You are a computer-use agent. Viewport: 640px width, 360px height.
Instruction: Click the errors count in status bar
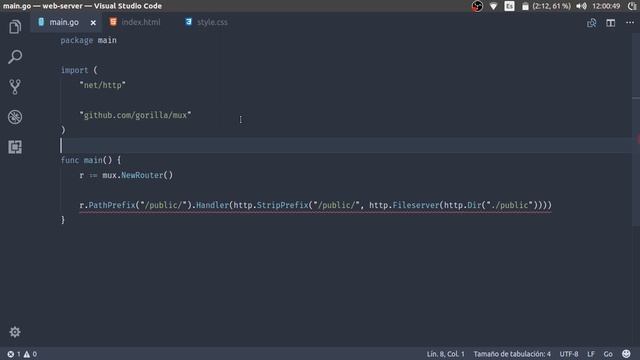pos(14,354)
